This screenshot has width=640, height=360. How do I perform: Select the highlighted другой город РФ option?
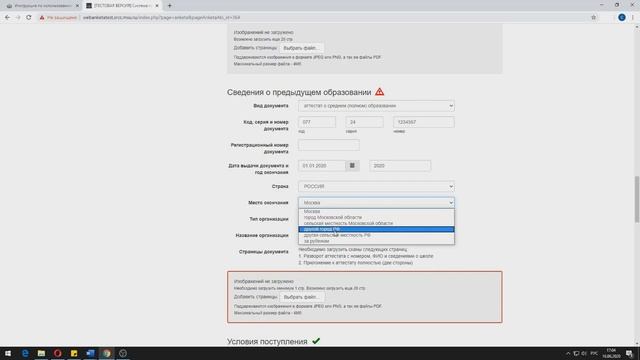pos(376,229)
